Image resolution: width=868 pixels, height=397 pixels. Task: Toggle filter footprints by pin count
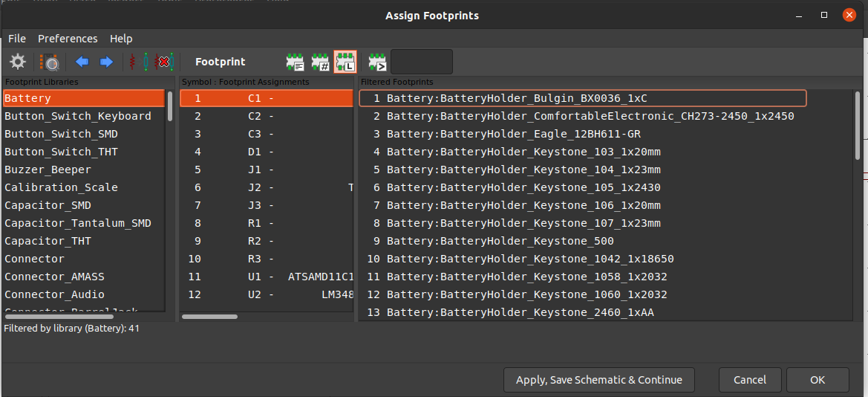(x=320, y=62)
